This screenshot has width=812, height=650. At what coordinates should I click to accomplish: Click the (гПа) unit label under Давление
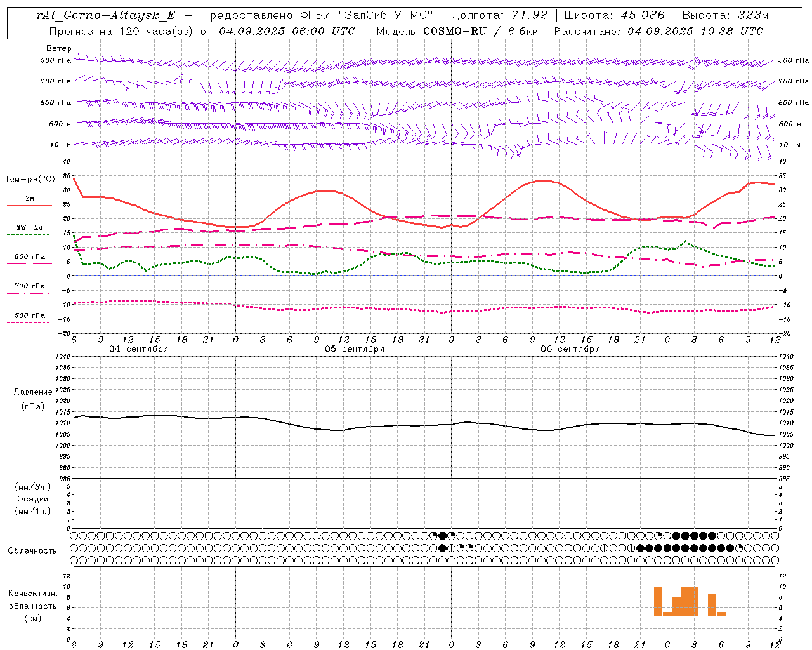pos(33,407)
